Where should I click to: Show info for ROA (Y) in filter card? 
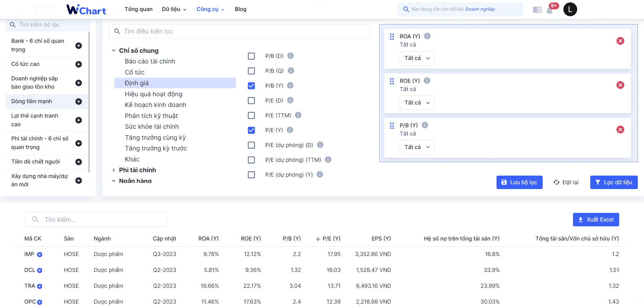point(427,36)
